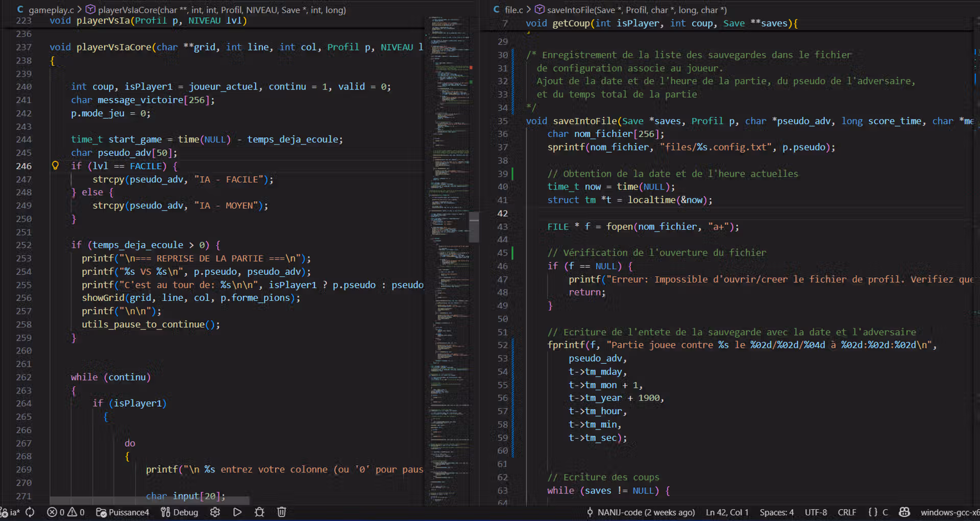View problems via the errors and warnings counters
The width and height of the screenshot is (980, 521).
pyautogui.click(x=65, y=512)
